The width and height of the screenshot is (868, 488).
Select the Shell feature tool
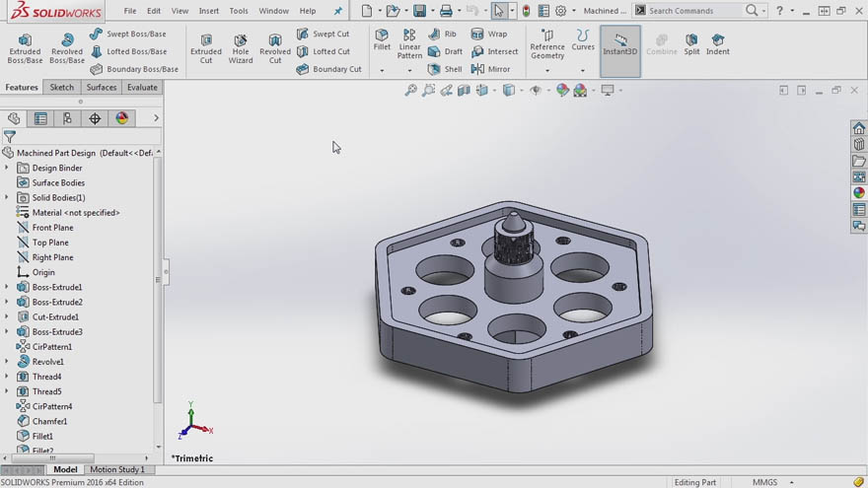point(445,69)
